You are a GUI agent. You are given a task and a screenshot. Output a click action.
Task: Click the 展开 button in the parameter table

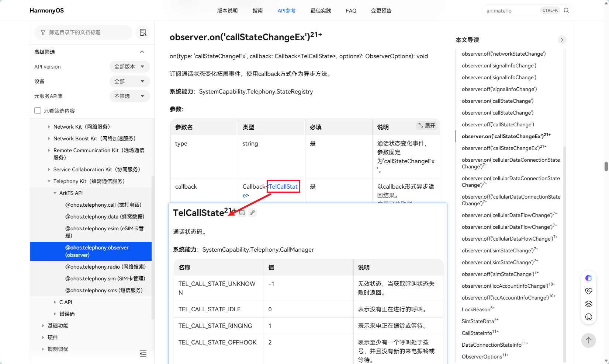click(426, 126)
